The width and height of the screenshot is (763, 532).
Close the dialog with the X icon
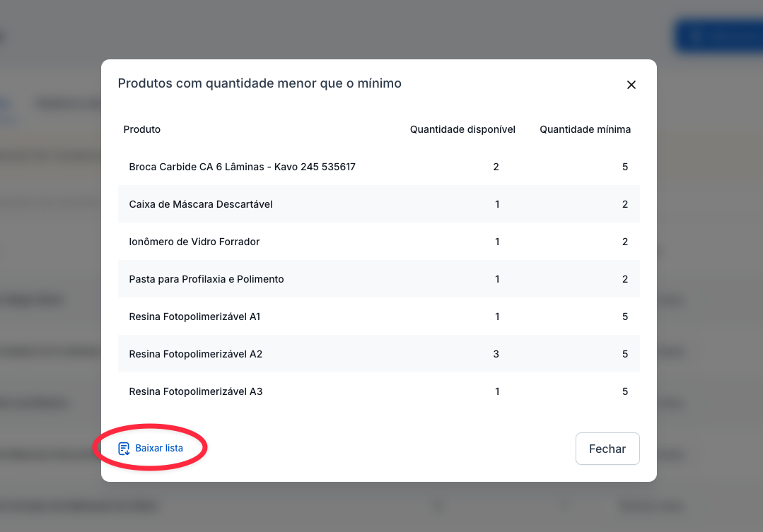pos(631,85)
